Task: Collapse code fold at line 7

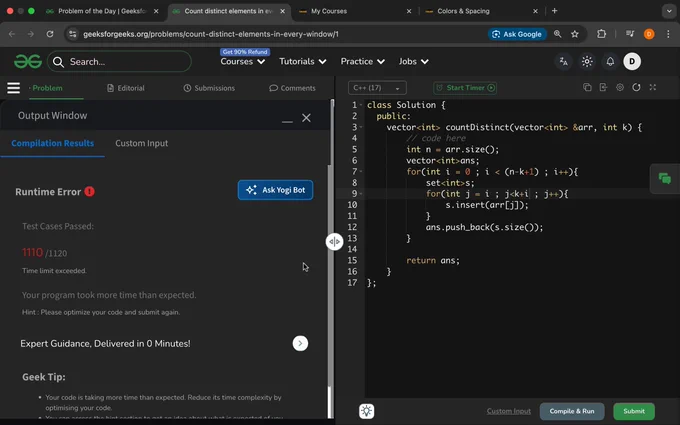Action: (x=361, y=172)
